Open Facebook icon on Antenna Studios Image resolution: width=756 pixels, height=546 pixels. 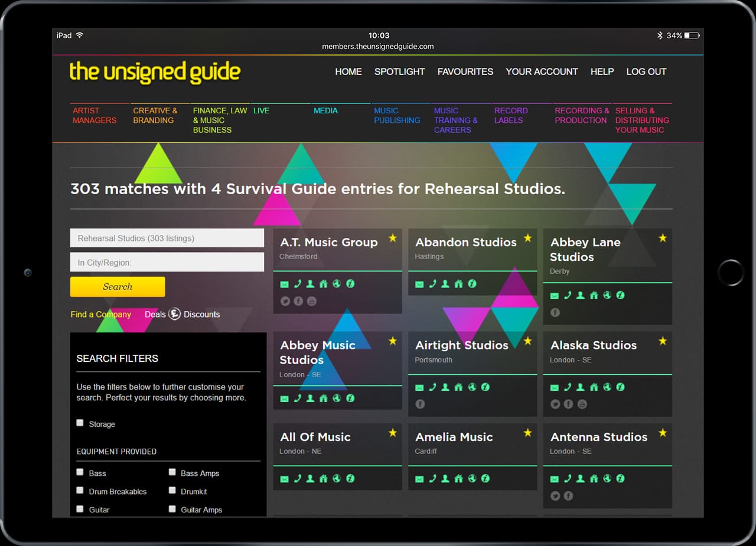(568, 496)
